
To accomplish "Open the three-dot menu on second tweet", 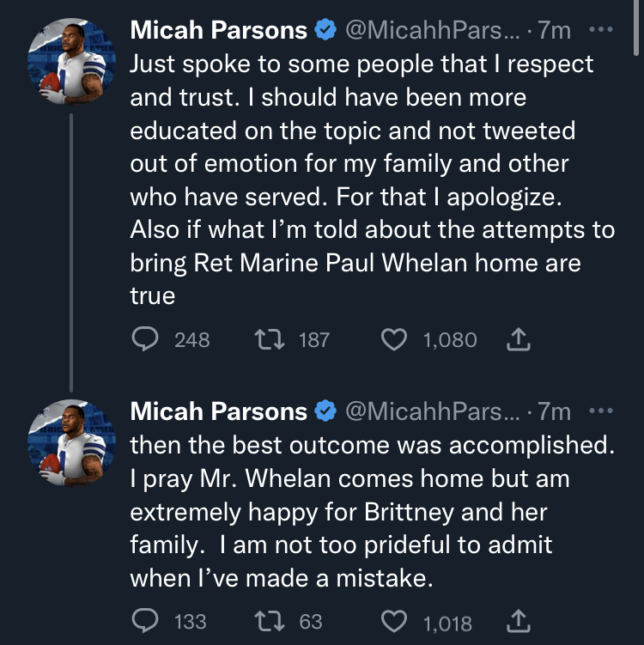I will (601, 411).
